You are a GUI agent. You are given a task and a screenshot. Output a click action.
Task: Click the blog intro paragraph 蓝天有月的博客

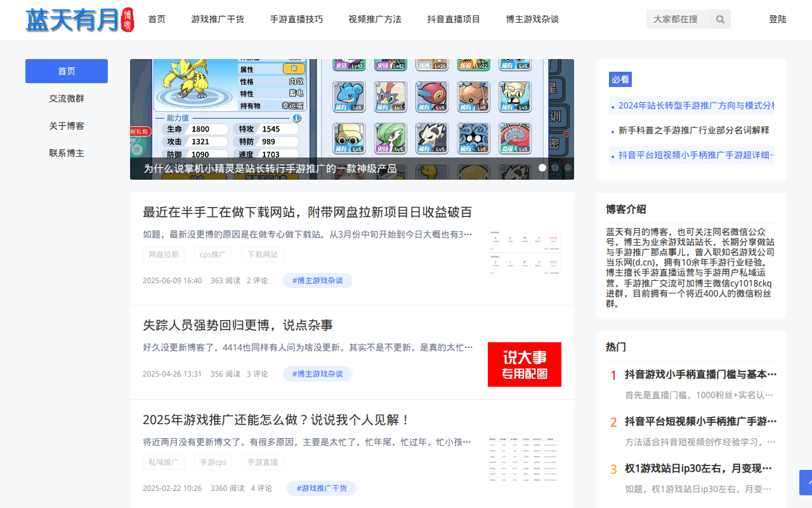coord(691,267)
